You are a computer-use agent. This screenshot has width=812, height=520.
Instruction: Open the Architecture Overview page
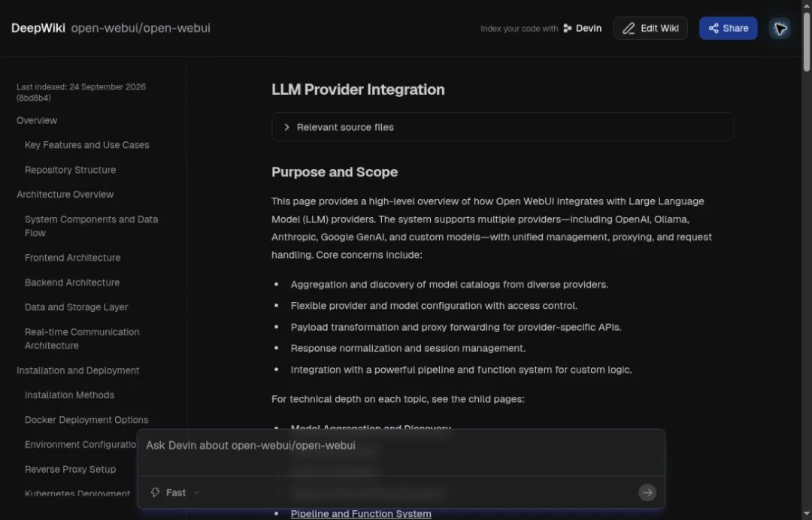[x=65, y=195]
